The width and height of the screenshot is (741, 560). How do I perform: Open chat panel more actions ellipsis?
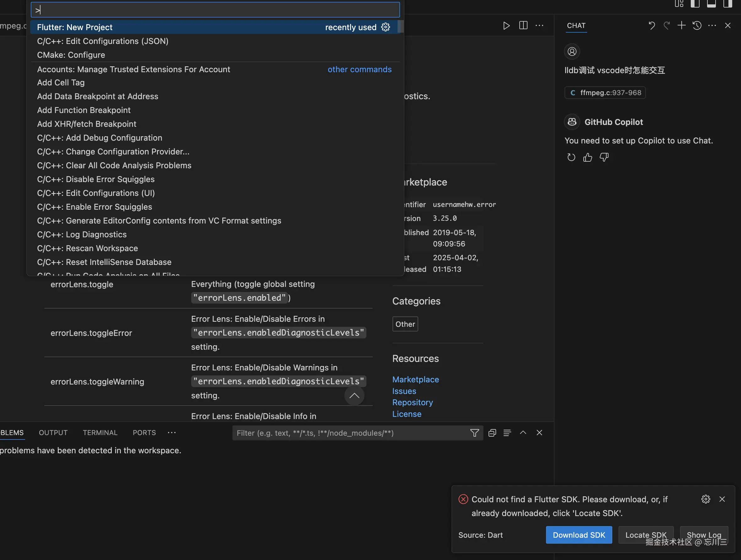712,25
